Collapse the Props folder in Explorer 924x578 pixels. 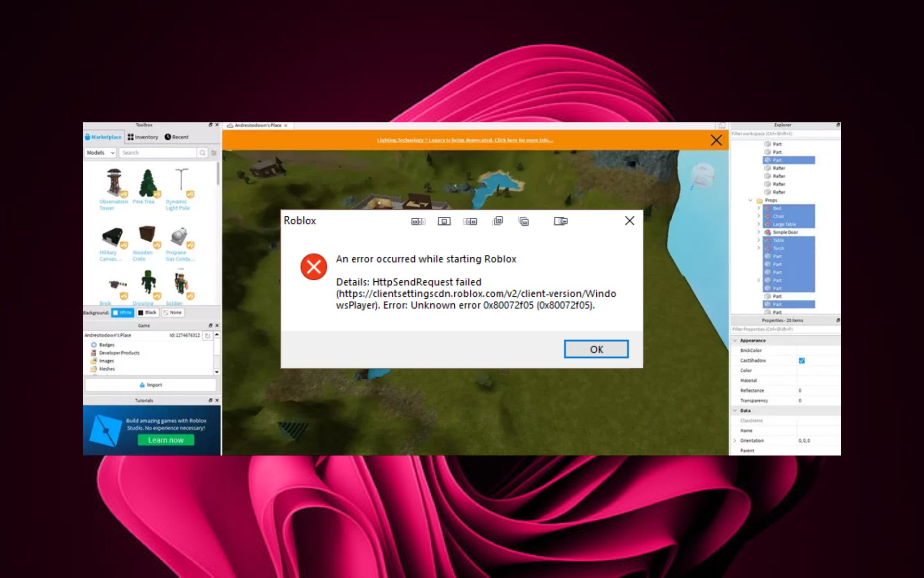point(750,200)
